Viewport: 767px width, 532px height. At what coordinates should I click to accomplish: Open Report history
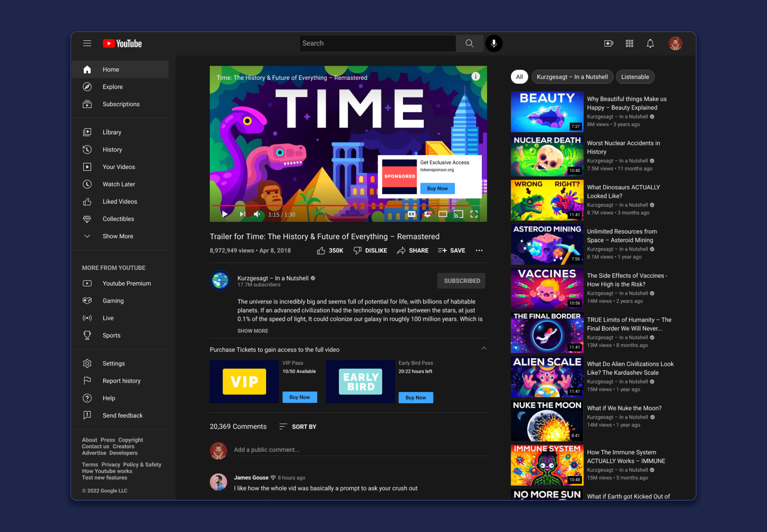coord(120,381)
